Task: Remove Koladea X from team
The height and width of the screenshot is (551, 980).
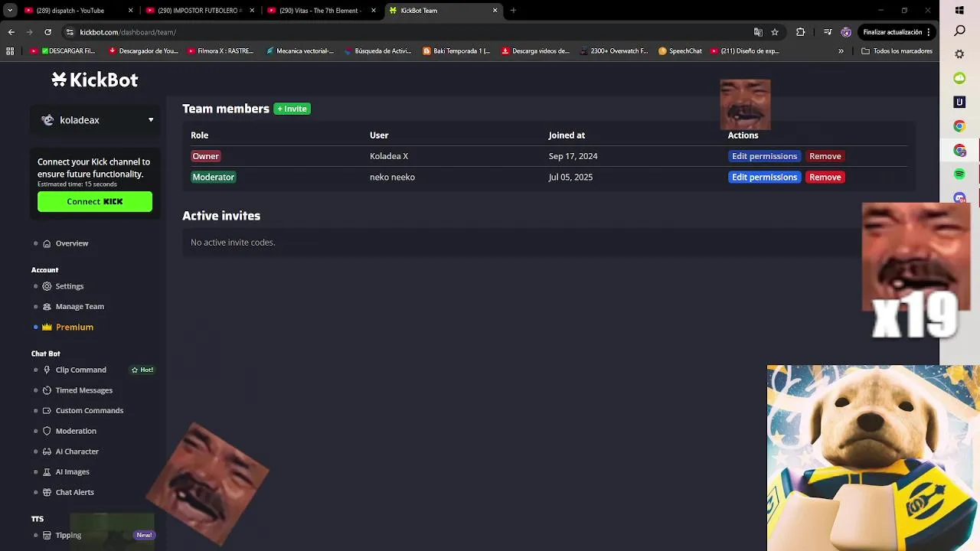Action: (825, 156)
